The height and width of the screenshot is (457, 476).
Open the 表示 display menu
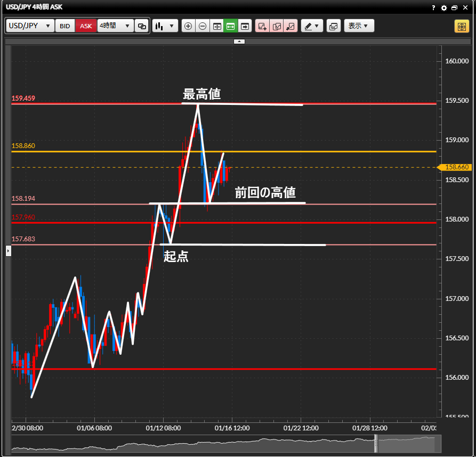[359, 26]
